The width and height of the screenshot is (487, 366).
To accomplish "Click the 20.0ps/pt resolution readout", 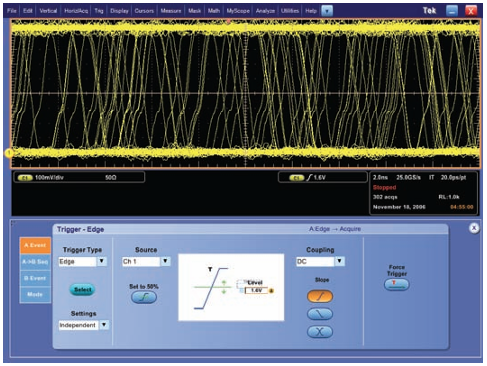I will click(453, 178).
